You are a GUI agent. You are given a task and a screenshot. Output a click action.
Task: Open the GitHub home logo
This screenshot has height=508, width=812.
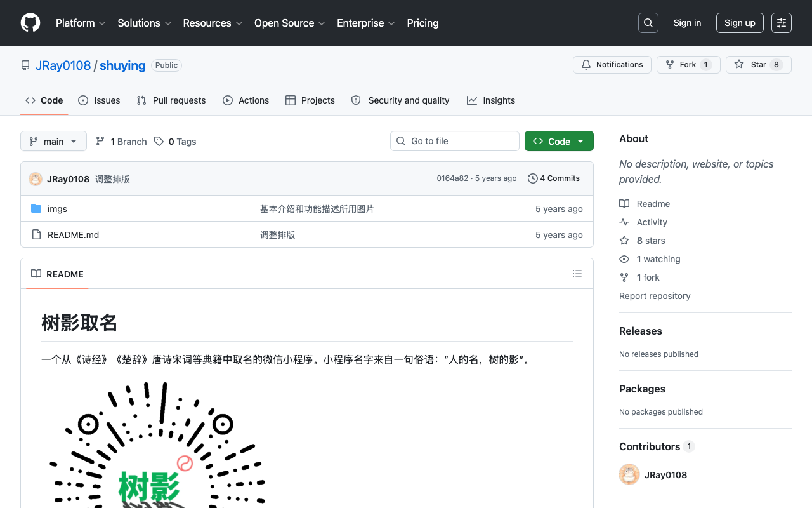coord(30,23)
